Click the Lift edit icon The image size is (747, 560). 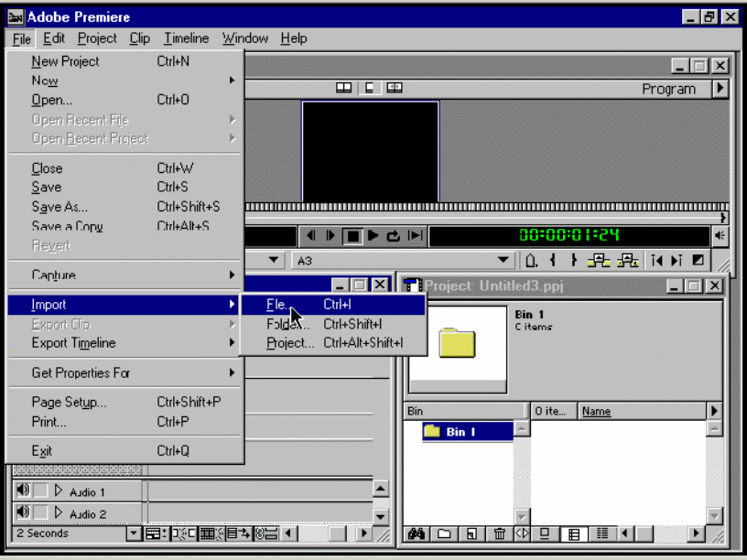(599, 261)
